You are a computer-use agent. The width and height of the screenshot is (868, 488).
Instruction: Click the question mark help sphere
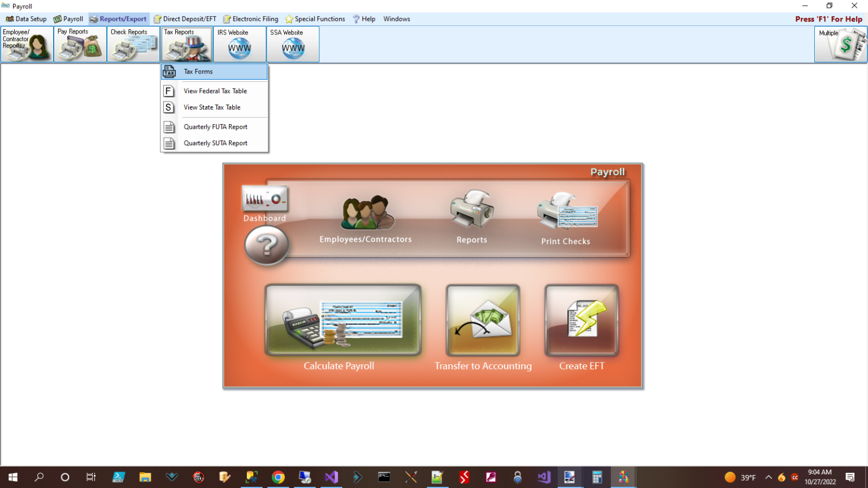(x=267, y=246)
